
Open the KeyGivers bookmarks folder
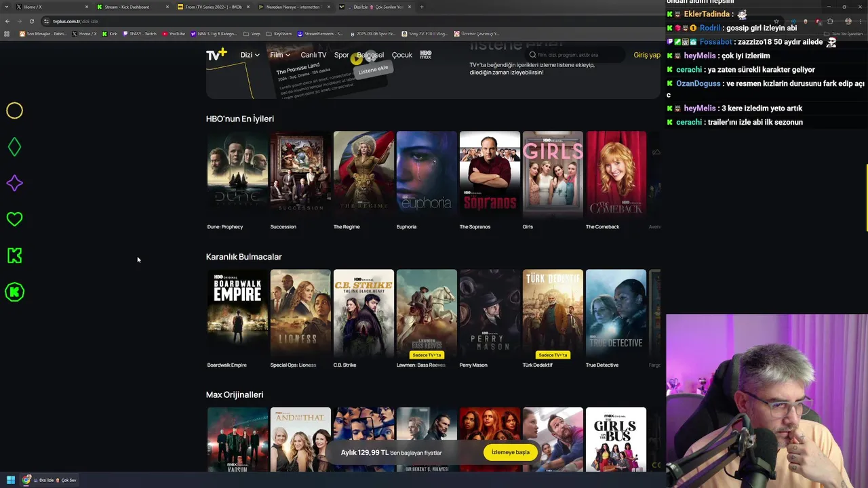coord(279,33)
